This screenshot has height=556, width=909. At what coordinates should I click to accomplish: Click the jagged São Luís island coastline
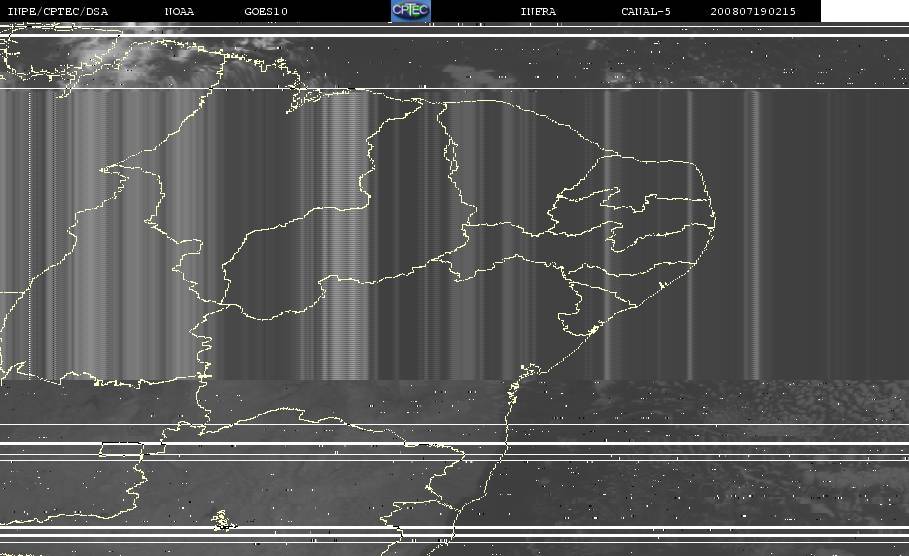pyautogui.click(x=303, y=100)
